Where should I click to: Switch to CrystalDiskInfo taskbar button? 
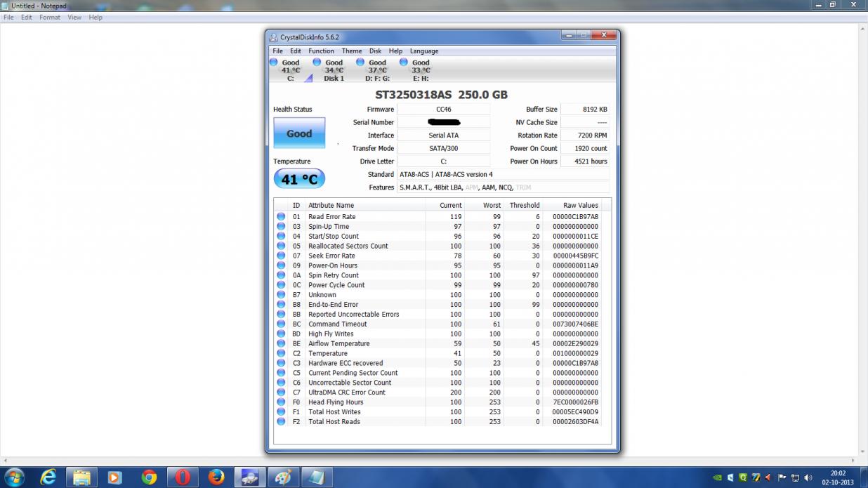click(250, 477)
